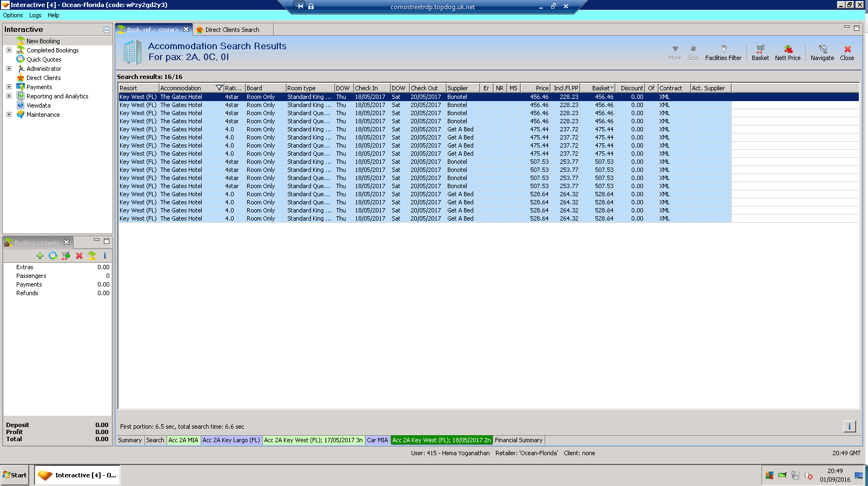
Task: Click the info button at bottom right of results
Action: click(849, 427)
